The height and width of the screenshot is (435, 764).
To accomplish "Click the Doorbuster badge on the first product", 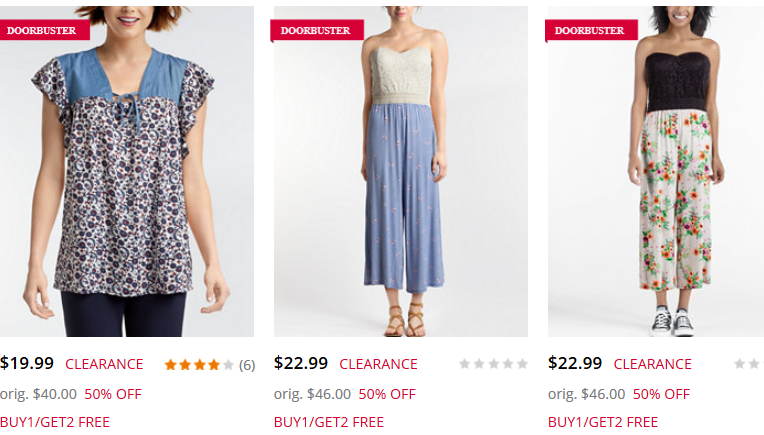I will tap(42, 30).
